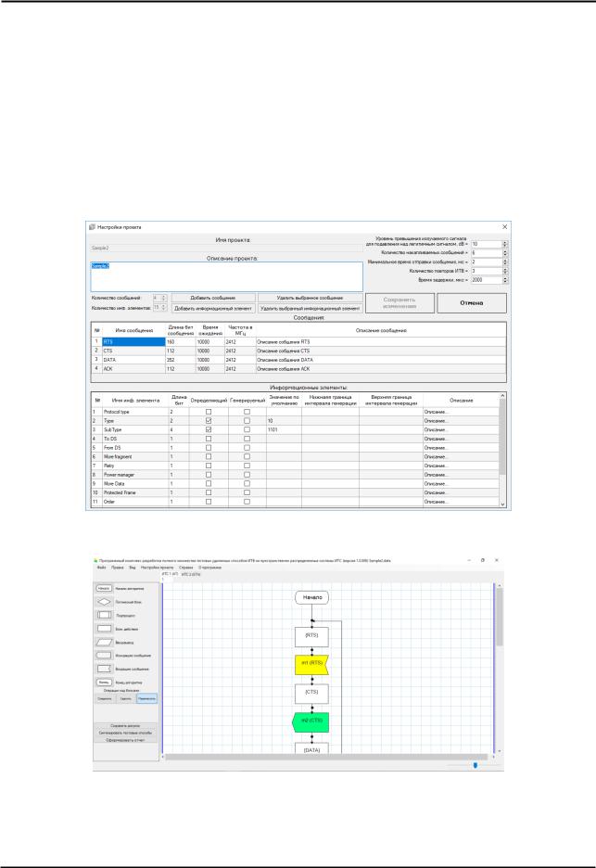
Task: Enable 'Генерируемый' checkbox for Protocol type row
Action: tap(247, 412)
